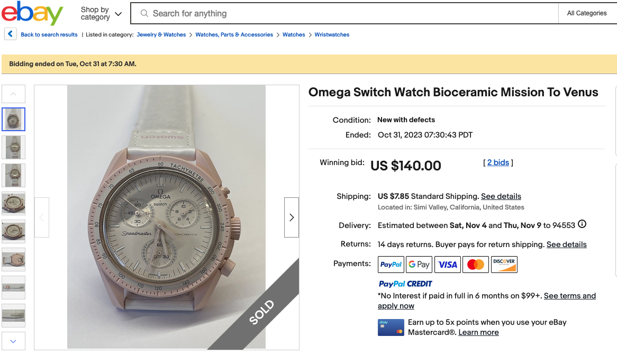The width and height of the screenshot is (617, 364).
Task: Click Learn more about eBay Mastercard
Action: pyautogui.click(x=478, y=332)
